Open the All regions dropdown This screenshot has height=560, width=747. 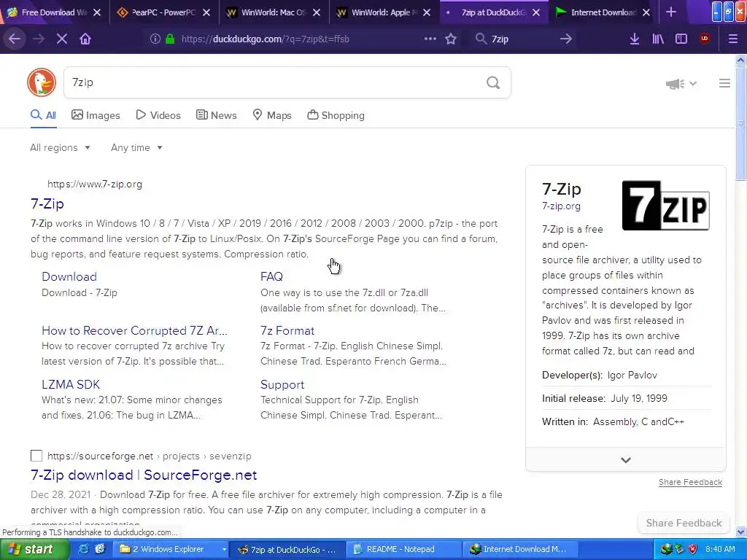click(60, 147)
